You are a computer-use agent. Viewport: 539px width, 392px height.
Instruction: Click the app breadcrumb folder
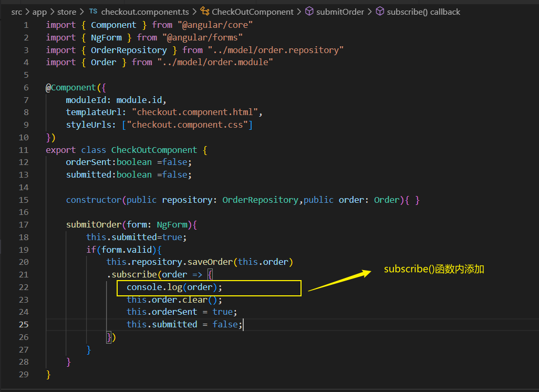tap(39, 12)
